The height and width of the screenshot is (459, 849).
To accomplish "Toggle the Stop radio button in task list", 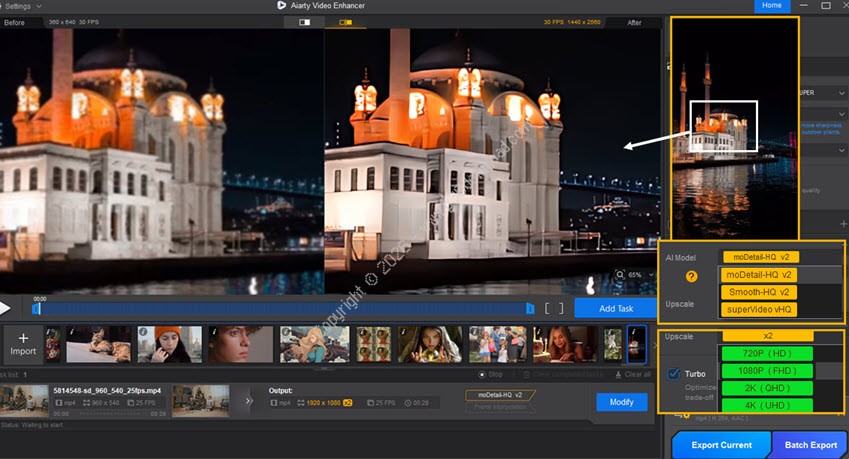I will point(482,374).
